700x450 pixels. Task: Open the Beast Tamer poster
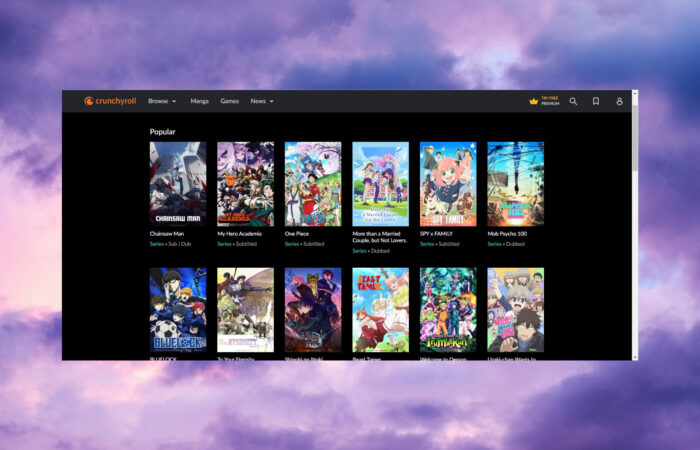[380, 310]
